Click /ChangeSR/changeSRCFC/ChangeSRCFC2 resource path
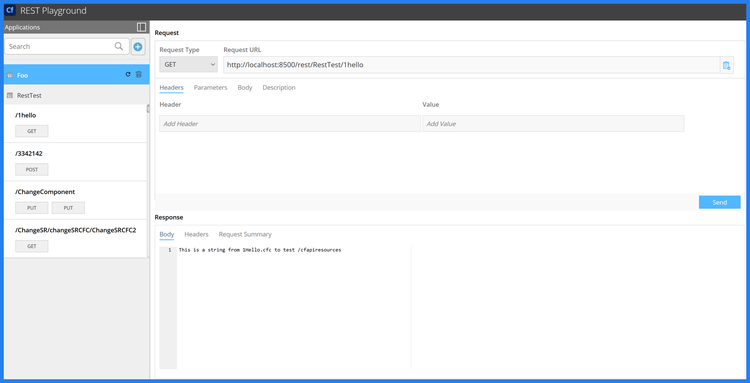This screenshot has height=383, width=750. coord(76,230)
